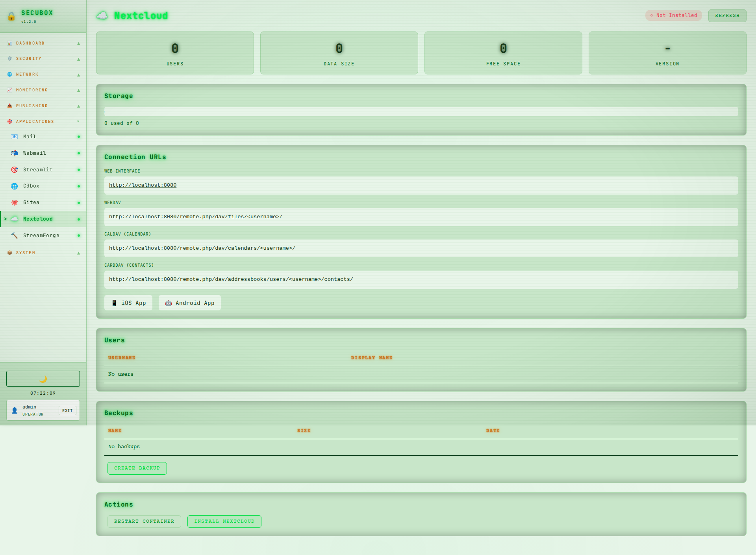The height and width of the screenshot is (555, 756).
Task: Click the green status dot next to Nextcloud
Action: pos(79,219)
